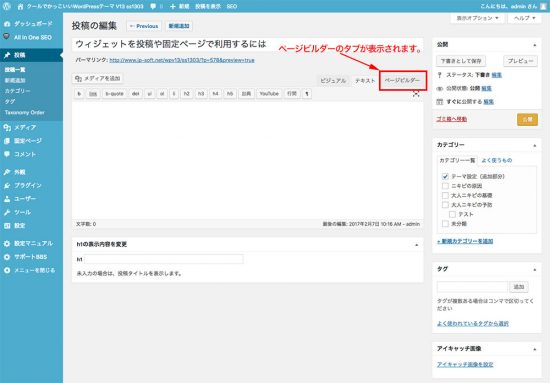Open Taxonomy Order submenu item
The width and height of the screenshot is (550, 383).
25,113
